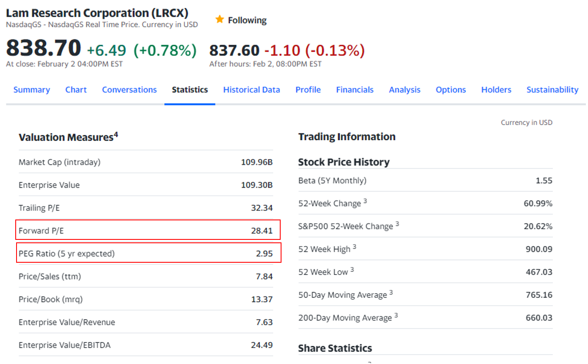Viewport: 588px width, 364px height.
Task: Click the 50-Day Moving Average label
Action: (x=343, y=295)
